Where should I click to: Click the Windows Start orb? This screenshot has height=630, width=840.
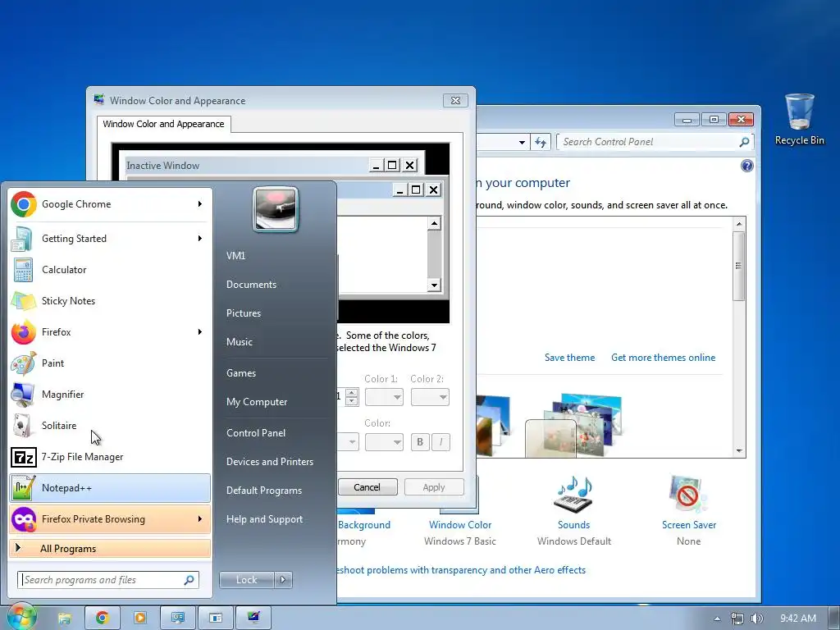click(x=21, y=617)
